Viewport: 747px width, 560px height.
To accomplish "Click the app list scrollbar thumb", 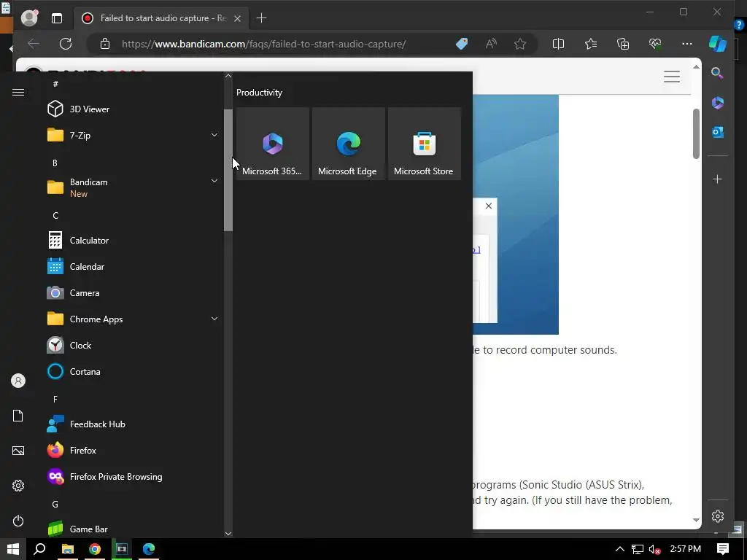I will coord(228,170).
